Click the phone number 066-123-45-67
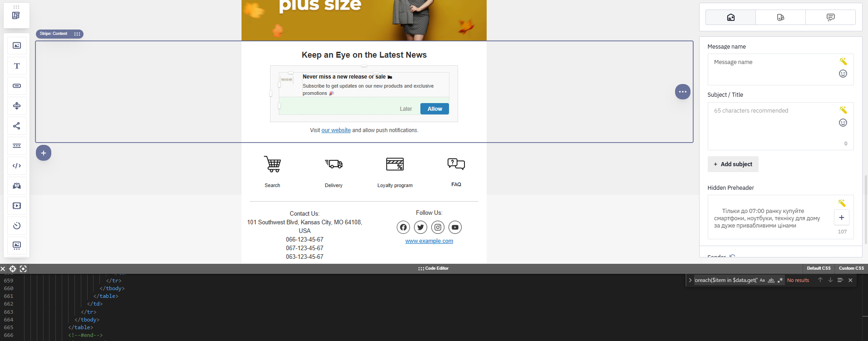Screen dimensions: 868x341 pos(305,239)
